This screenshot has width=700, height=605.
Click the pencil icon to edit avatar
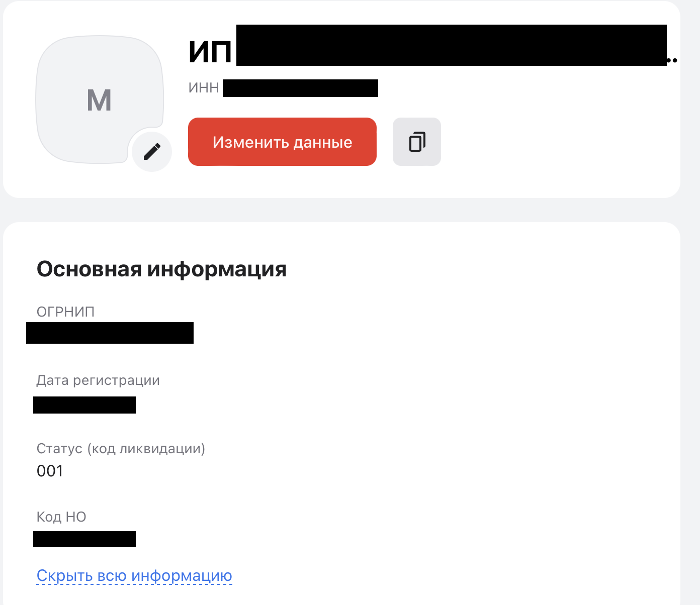coord(152,151)
